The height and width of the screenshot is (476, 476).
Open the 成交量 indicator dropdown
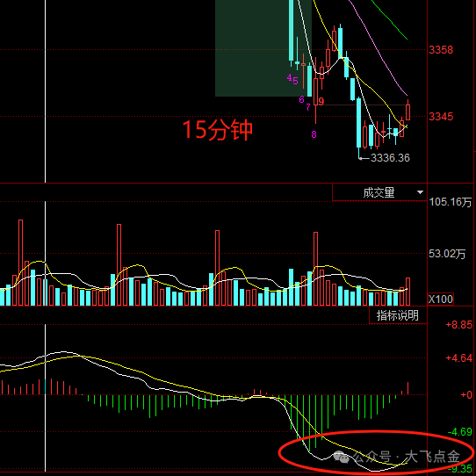(x=379, y=192)
